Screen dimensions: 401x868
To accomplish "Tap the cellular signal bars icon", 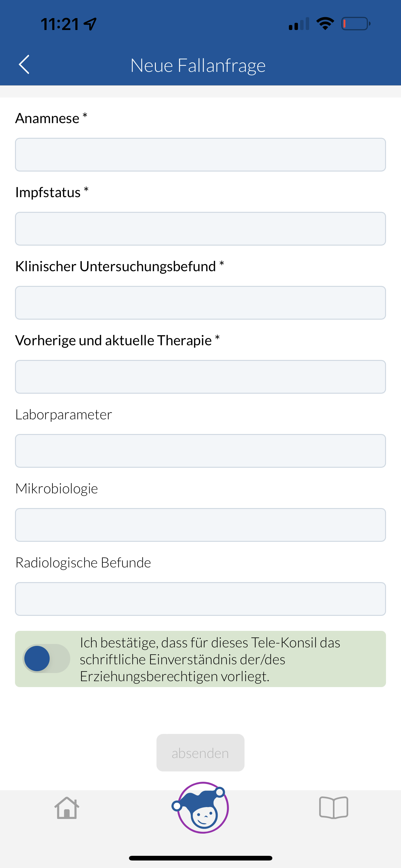I will (x=299, y=23).
